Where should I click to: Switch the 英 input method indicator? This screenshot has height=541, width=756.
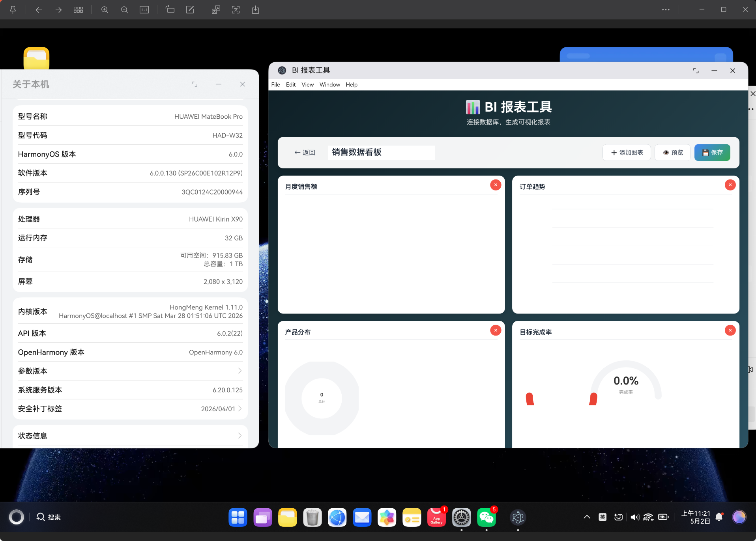(x=603, y=517)
